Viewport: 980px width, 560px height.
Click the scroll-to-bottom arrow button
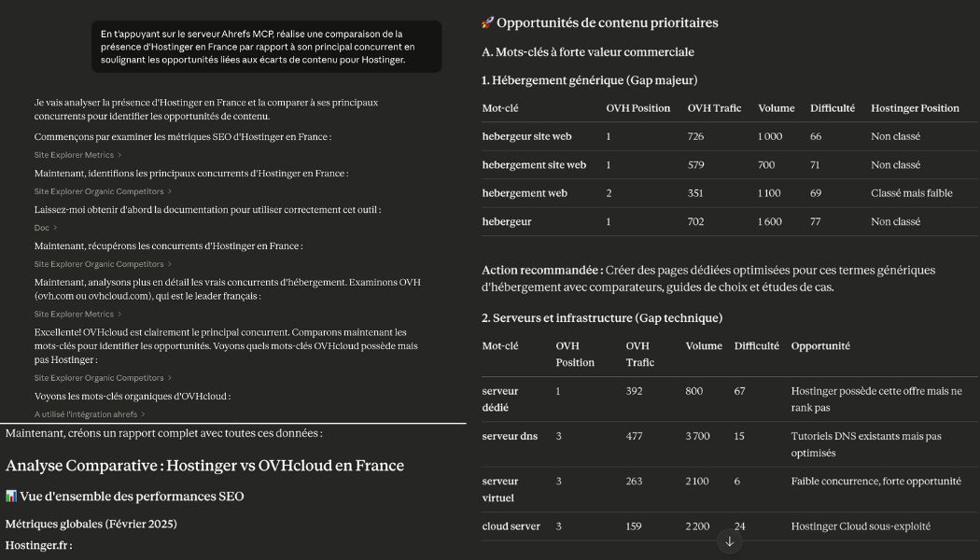click(x=729, y=540)
